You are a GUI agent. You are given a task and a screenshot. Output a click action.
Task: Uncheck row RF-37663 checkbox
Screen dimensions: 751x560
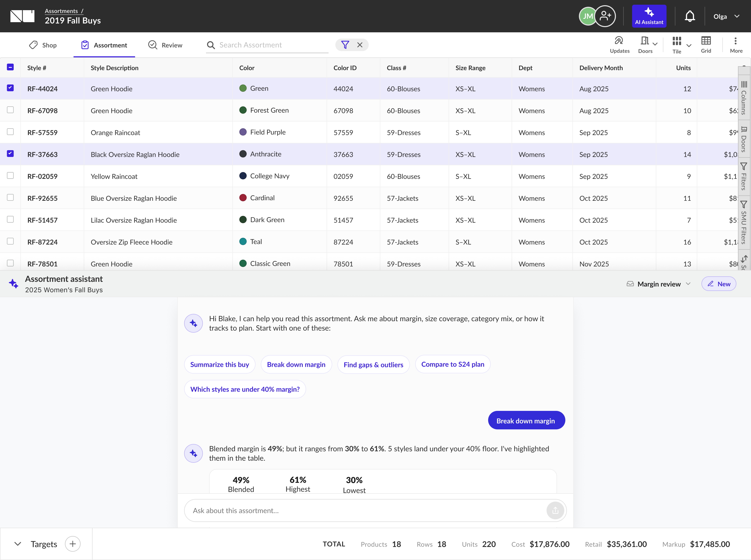[x=10, y=154]
